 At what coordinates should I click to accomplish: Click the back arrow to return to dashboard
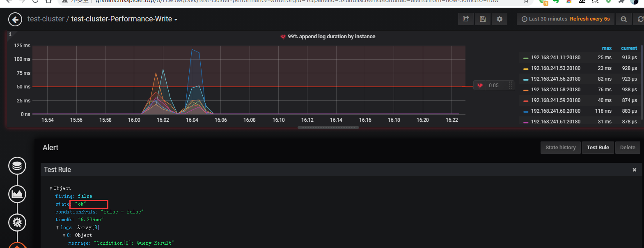15,19
